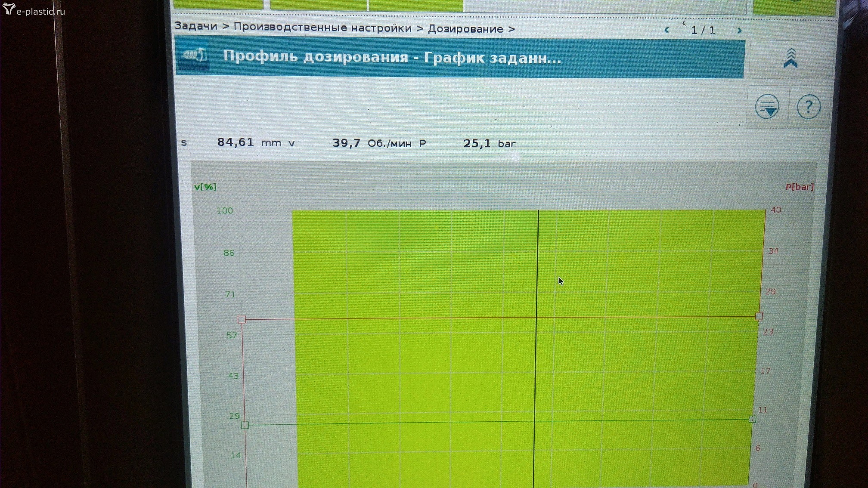Click the s position value 84,61
Image resolution: width=868 pixels, height=488 pixels.
(x=235, y=142)
